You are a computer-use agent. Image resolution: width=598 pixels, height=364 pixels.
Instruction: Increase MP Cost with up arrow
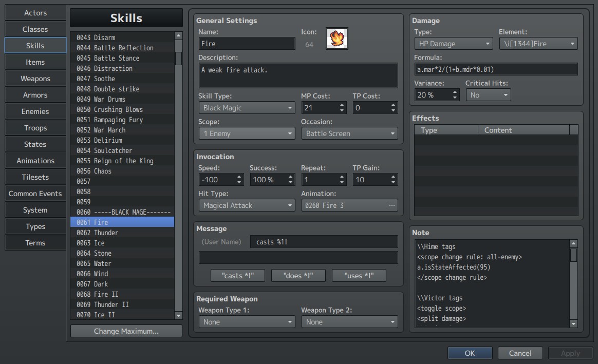pyautogui.click(x=342, y=105)
